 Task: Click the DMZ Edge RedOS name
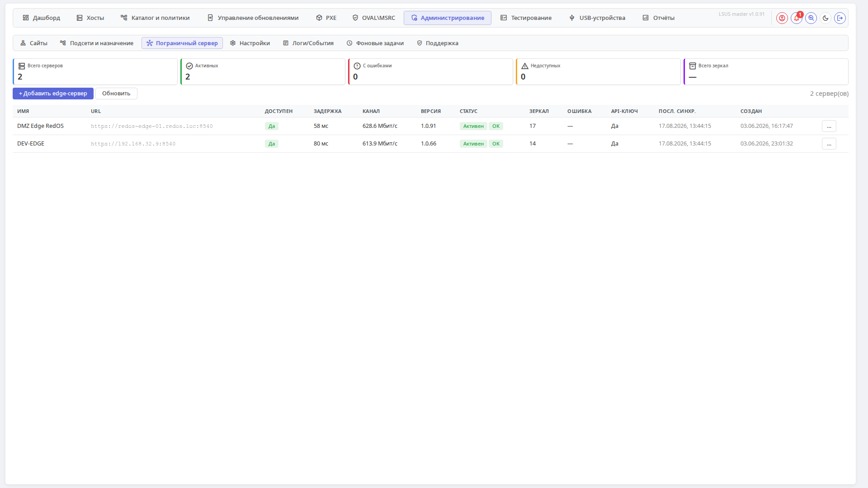[x=40, y=126]
